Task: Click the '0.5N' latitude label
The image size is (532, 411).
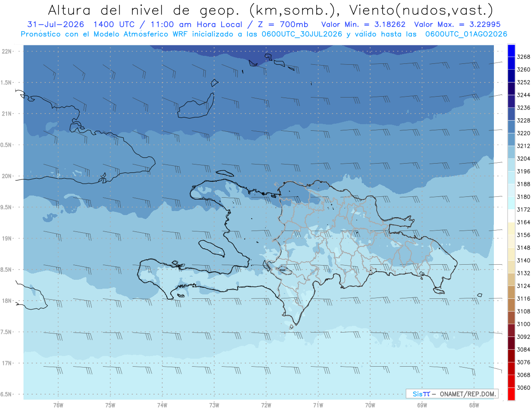Action: point(6,145)
